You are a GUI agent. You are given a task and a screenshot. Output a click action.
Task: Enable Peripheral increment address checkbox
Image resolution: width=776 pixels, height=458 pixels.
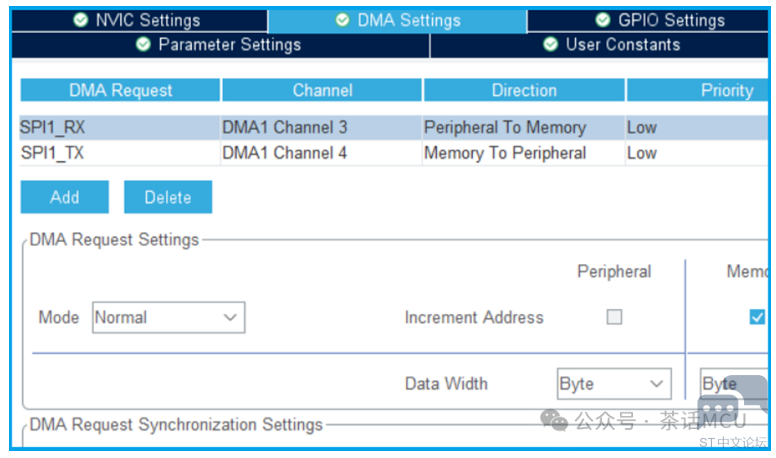[614, 317]
